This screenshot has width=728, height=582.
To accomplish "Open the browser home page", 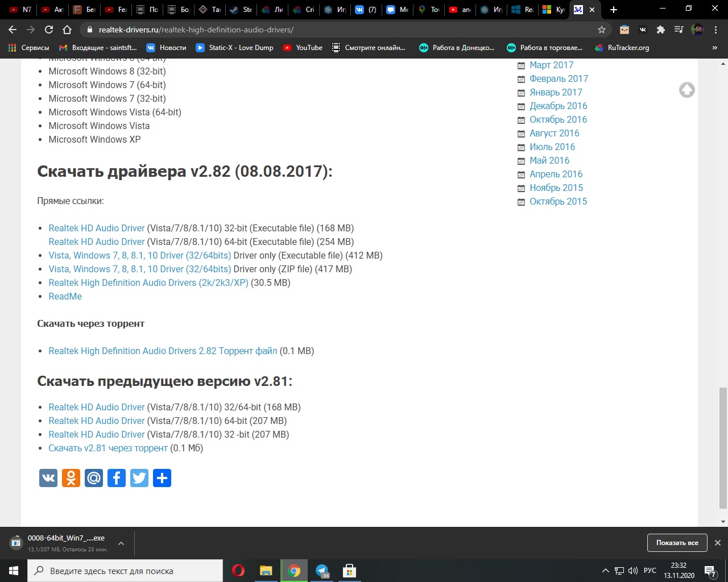I will pyautogui.click(x=67, y=30).
